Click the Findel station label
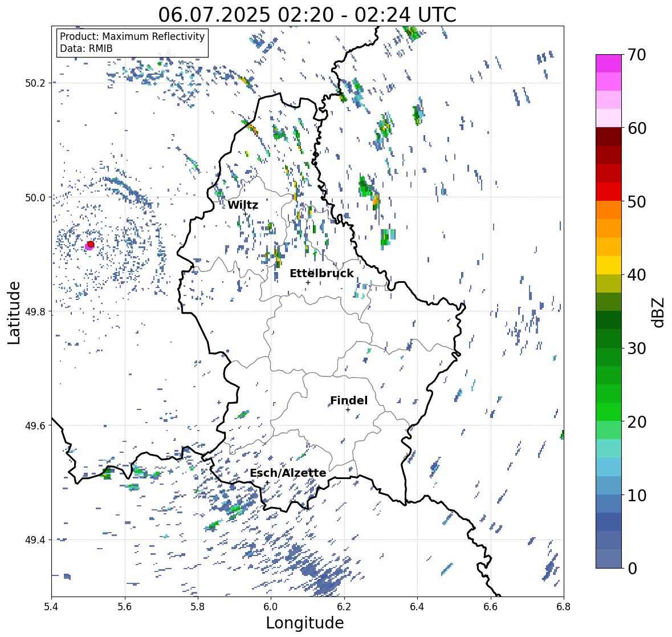This screenshot has height=637, width=672. 349,400
